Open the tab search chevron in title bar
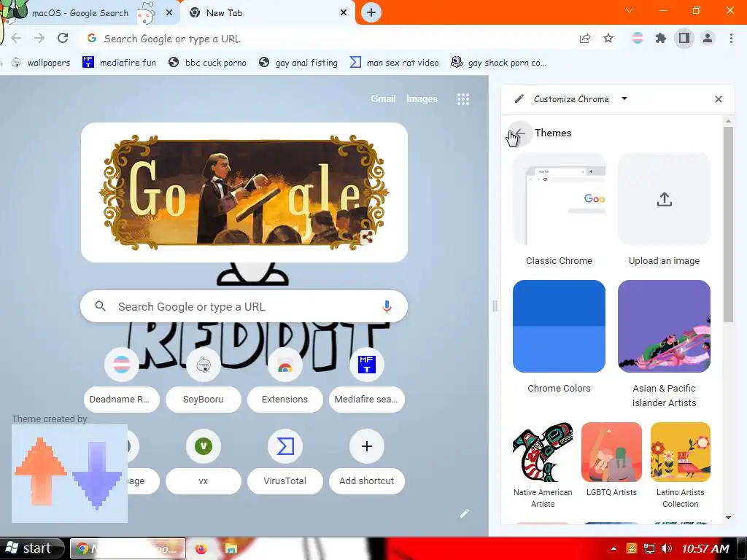This screenshot has width=747, height=560. click(630, 10)
